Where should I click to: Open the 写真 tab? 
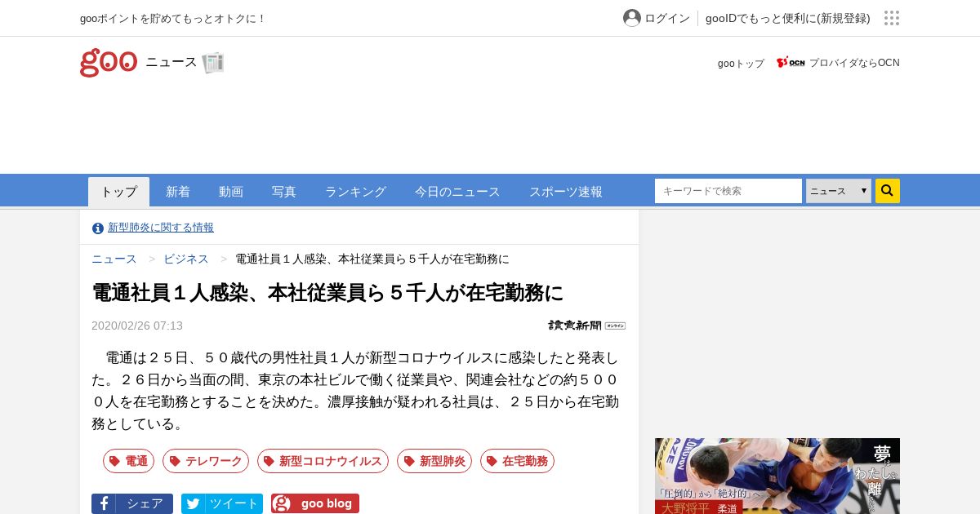point(284,192)
